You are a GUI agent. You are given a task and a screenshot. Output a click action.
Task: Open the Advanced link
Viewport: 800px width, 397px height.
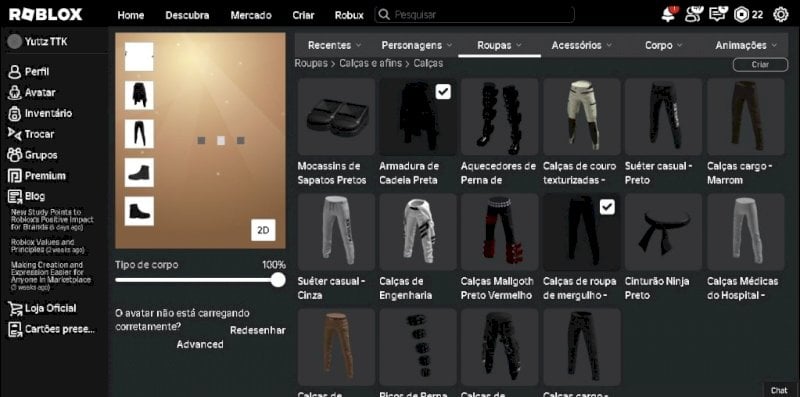pos(200,344)
